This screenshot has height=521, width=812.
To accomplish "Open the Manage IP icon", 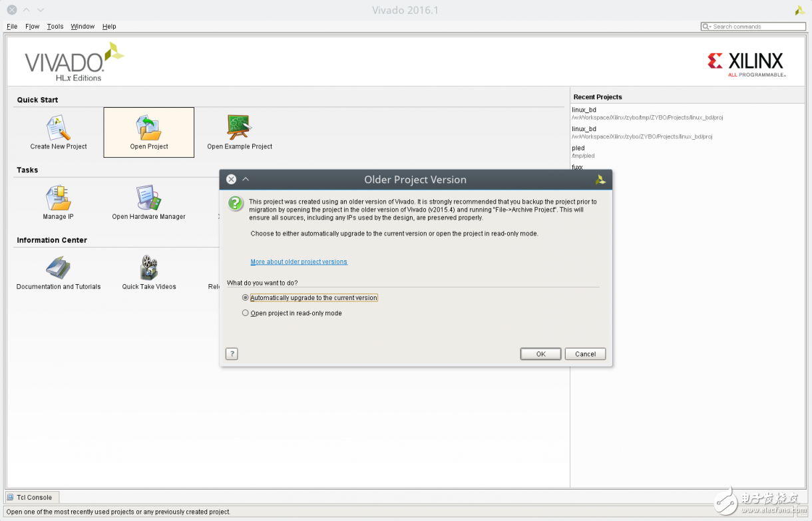I will tap(59, 199).
